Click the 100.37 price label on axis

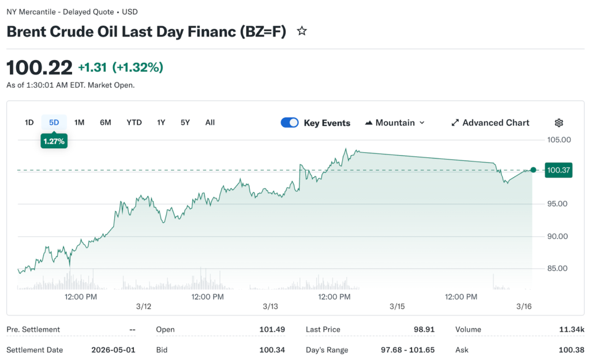558,170
